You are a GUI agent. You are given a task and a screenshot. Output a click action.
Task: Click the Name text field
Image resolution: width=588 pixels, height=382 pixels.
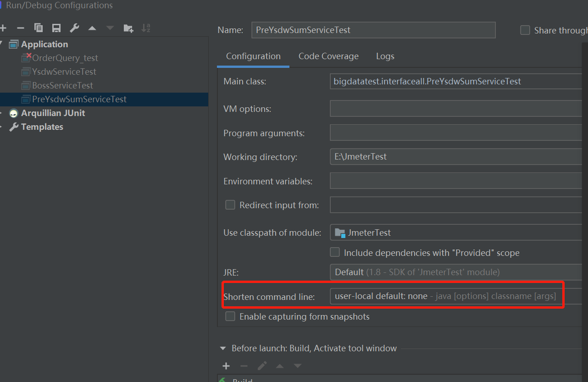pos(373,30)
